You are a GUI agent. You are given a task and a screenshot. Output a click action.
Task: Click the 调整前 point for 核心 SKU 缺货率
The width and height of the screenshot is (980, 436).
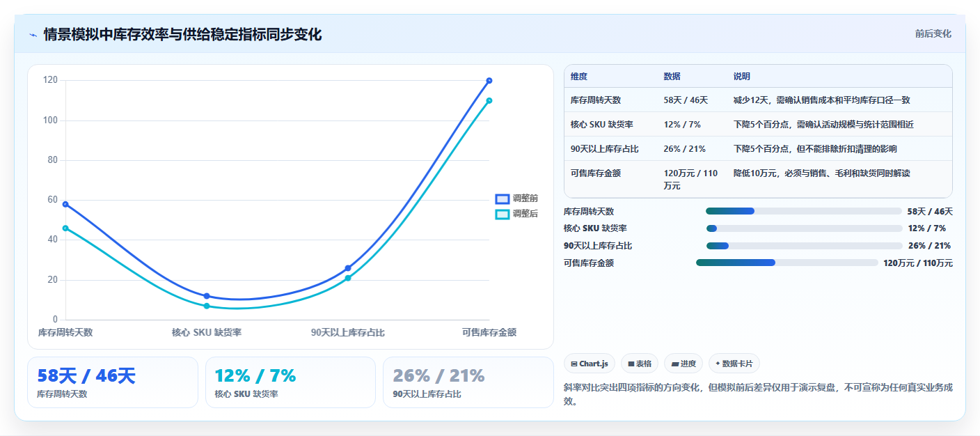coord(207,296)
